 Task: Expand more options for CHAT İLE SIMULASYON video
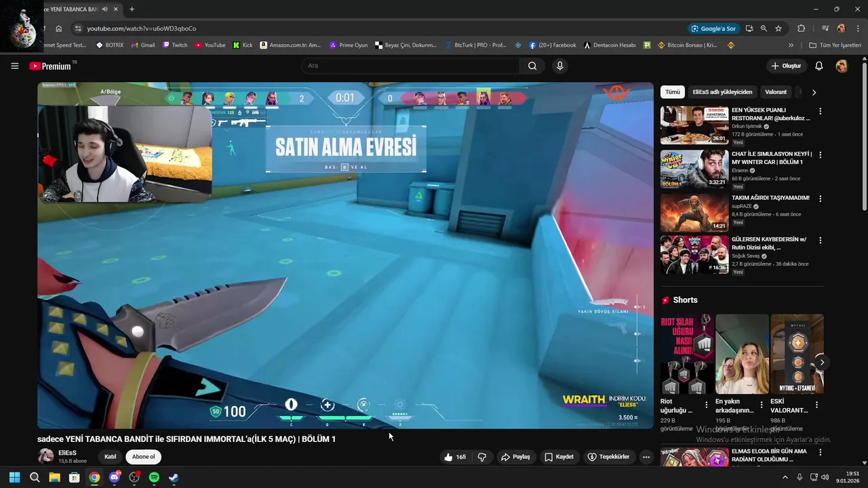point(820,155)
